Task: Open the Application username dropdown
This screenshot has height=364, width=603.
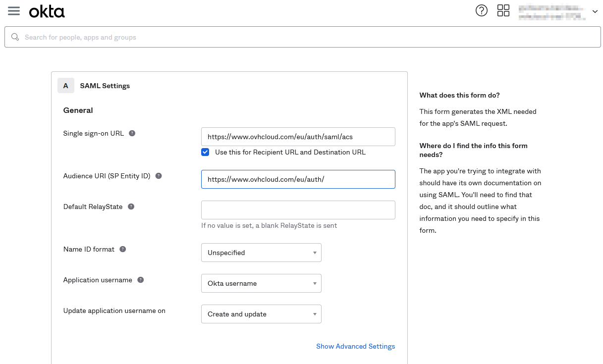Action: tap(261, 283)
